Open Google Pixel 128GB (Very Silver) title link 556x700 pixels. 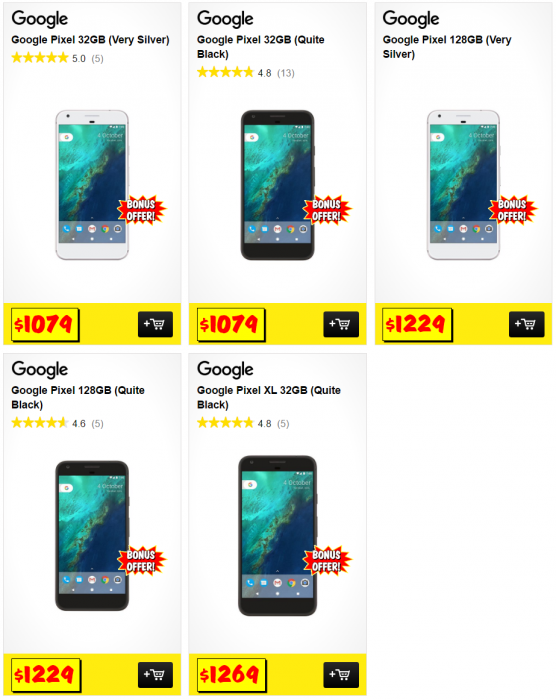[x=447, y=47]
